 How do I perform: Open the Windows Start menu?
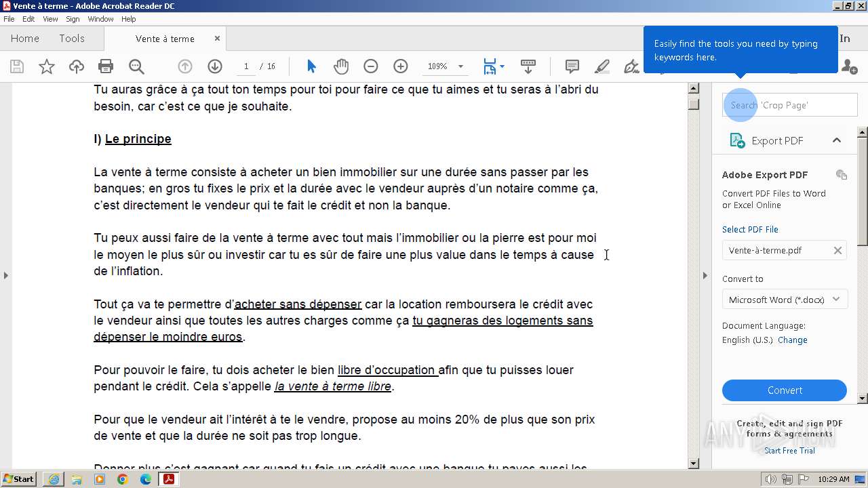pyautogui.click(x=18, y=479)
